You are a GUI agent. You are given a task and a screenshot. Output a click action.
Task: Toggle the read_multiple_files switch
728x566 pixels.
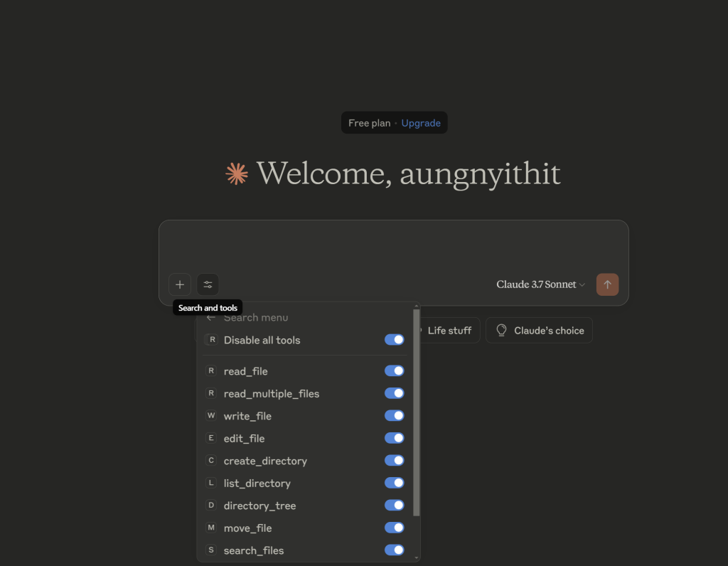tap(394, 393)
